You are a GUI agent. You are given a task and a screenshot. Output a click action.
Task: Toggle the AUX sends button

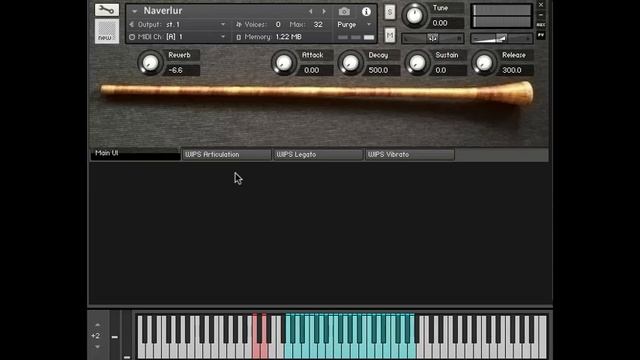(x=541, y=25)
